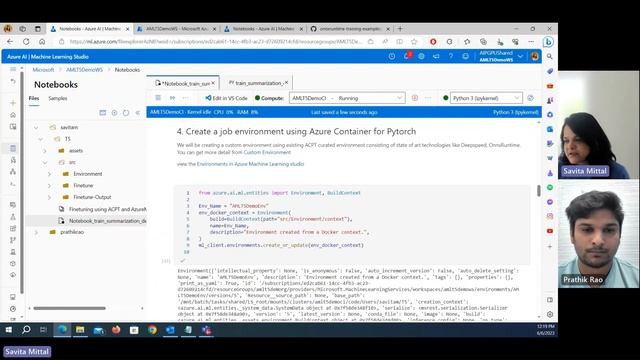Click inside the environment code cell
Viewport: 640px width, 360px height.
tap(352, 222)
